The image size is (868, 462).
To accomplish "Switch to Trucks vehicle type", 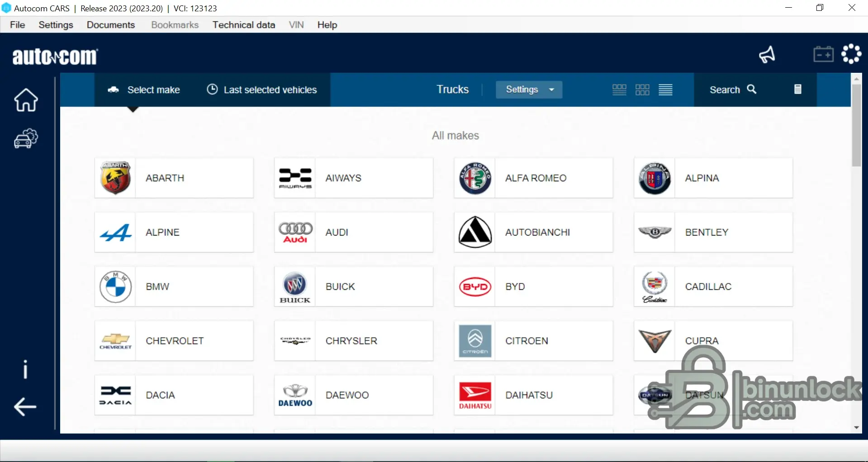I will [x=452, y=90].
